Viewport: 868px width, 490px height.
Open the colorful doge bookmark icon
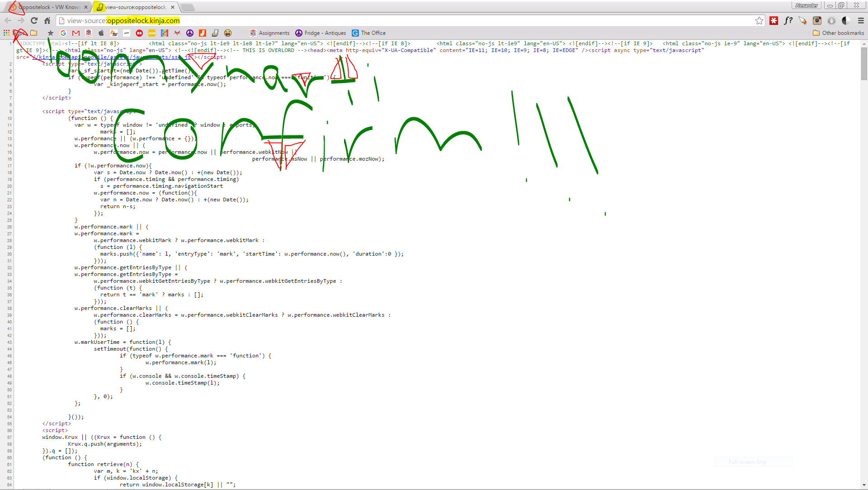[x=165, y=33]
